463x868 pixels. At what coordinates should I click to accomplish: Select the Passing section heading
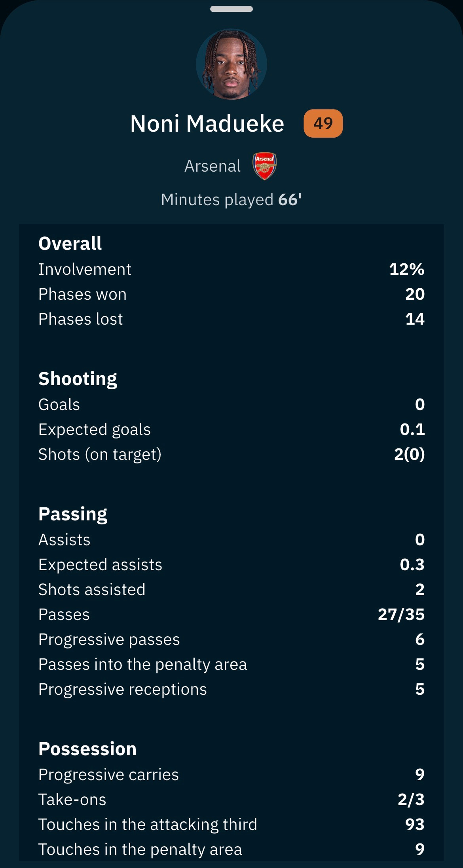click(73, 514)
